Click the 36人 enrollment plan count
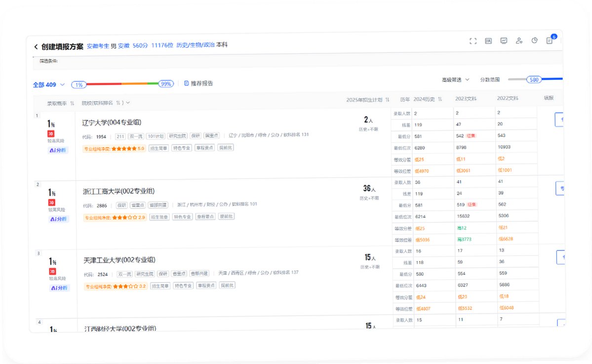Image resolution: width=592 pixels, height=364 pixels. 369,188
